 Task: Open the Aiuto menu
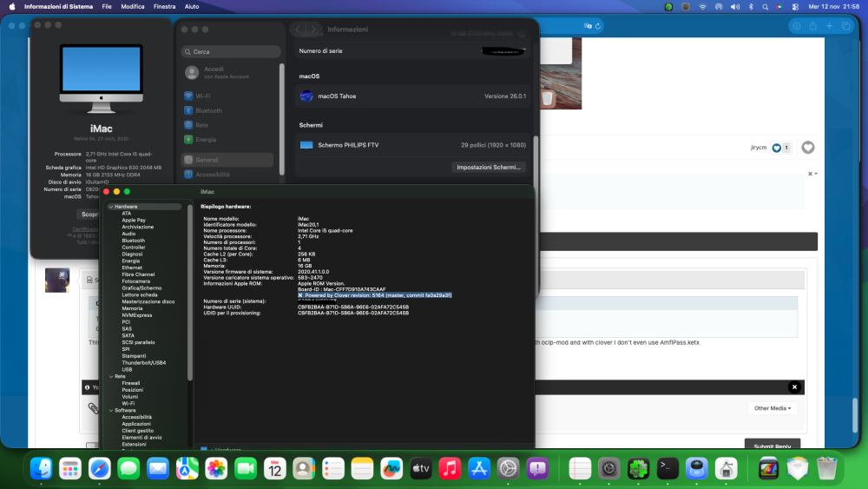[192, 7]
